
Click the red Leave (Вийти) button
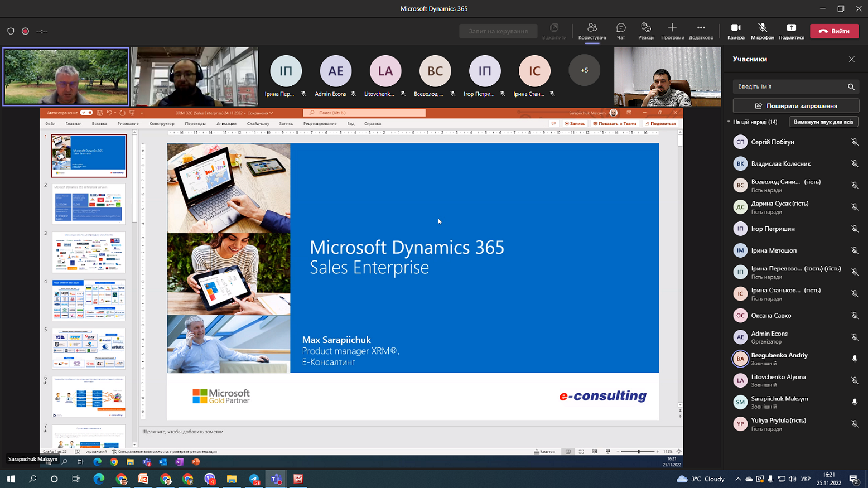pos(834,31)
